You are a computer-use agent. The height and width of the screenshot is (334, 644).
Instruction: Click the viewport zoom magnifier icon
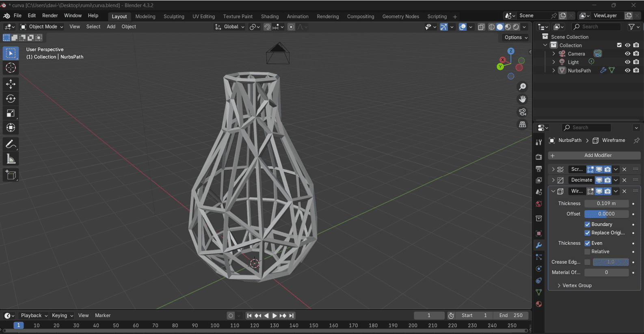(523, 86)
